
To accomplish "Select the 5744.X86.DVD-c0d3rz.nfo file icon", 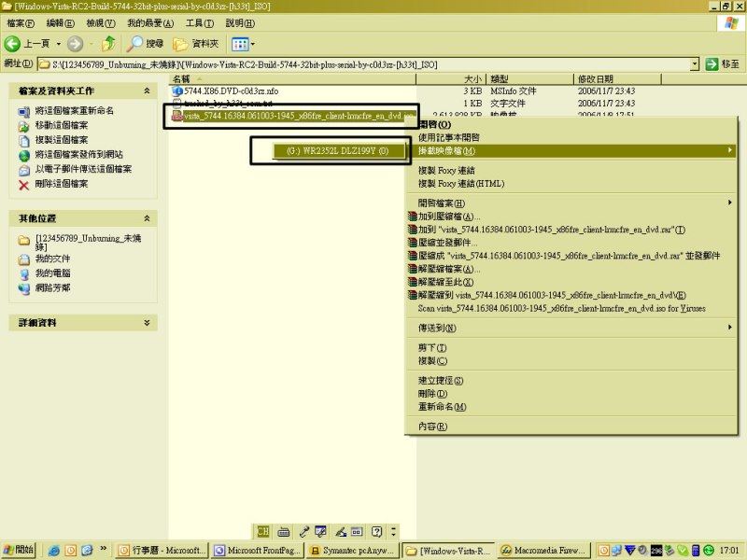I will pos(177,91).
